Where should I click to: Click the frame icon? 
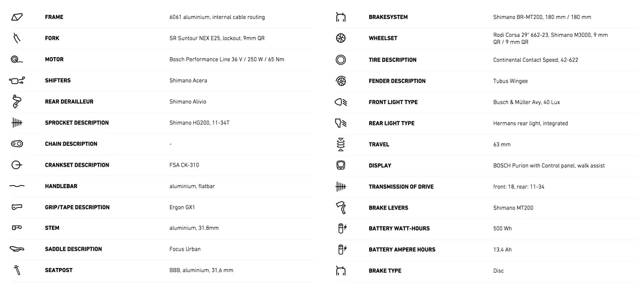point(17,17)
